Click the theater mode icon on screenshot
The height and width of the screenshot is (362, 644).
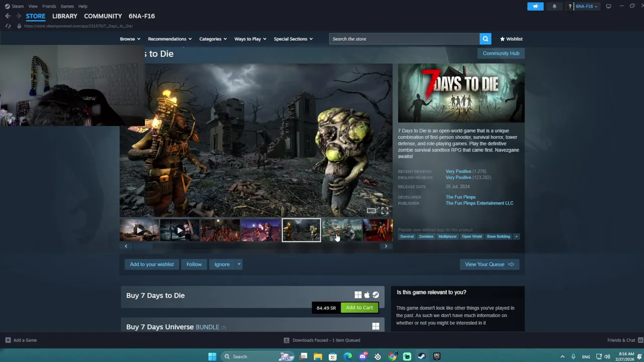[371, 211]
